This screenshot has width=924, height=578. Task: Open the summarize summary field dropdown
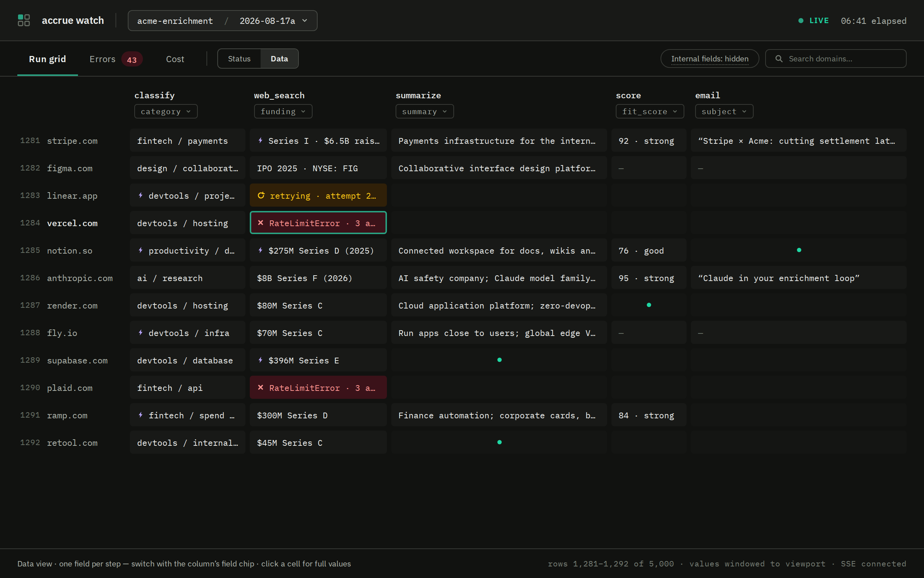pos(424,111)
